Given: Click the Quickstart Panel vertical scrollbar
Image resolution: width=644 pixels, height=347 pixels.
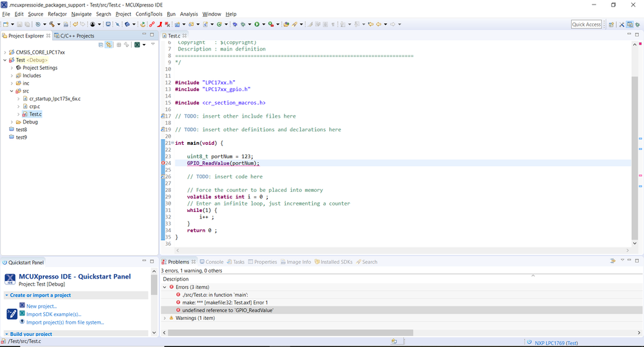Looking at the screenshot, I should click(x=154, y=285).
